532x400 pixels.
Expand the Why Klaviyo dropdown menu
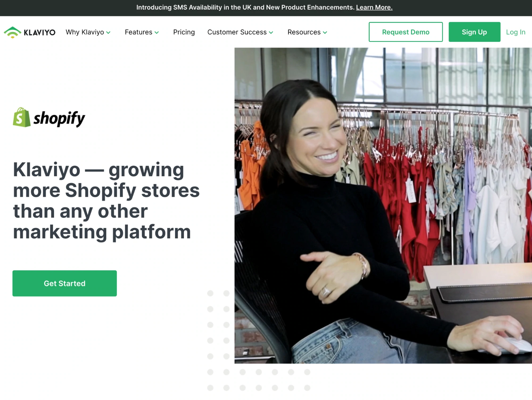pyautogui.click(x=88, y=32)
